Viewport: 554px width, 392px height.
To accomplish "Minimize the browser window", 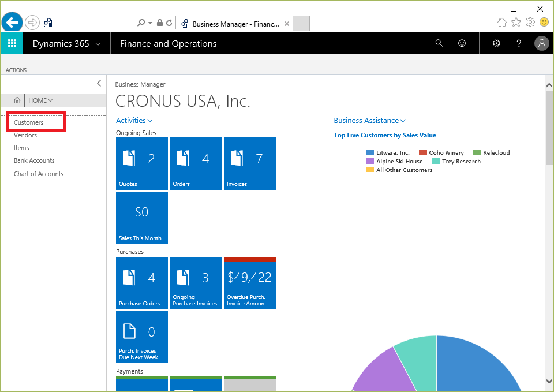I will tap(488, 9).
